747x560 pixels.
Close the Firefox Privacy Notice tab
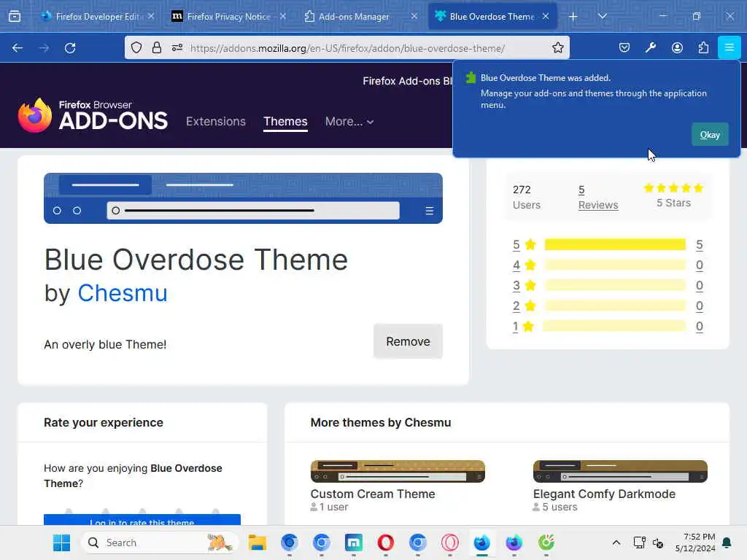[283, 16]
